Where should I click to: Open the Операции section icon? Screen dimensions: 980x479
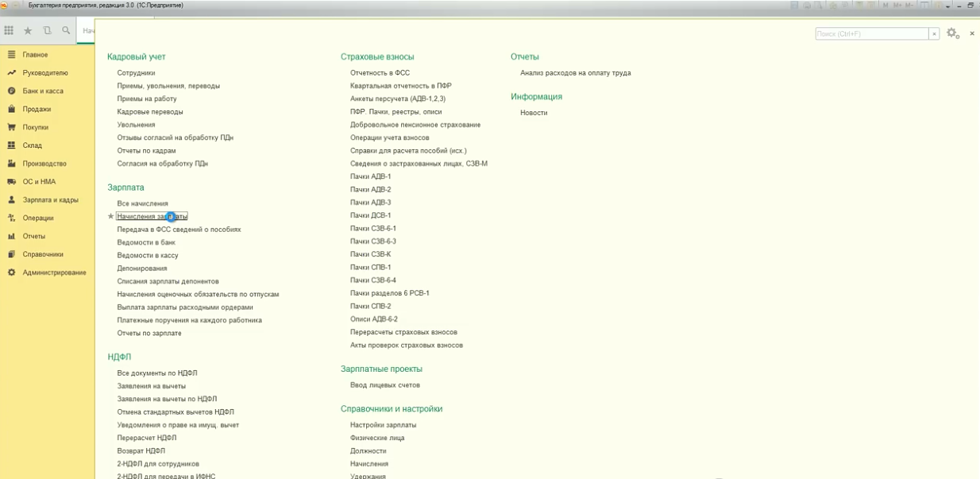(x=12, y=218)
